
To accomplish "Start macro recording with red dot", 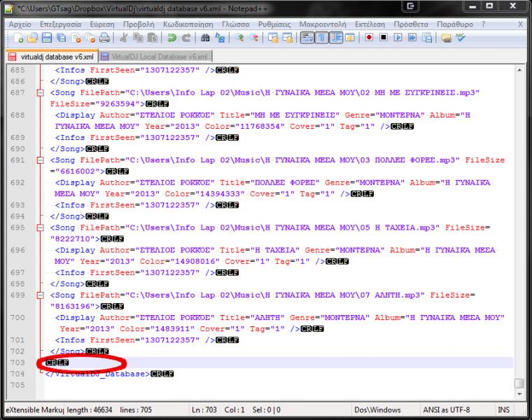I will pyautogui.click(x=369, y=37).
